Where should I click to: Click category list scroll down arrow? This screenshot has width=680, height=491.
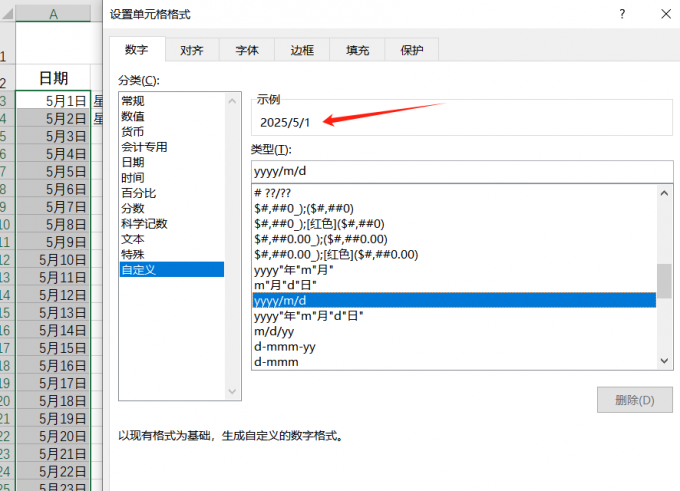click(232, 392)
